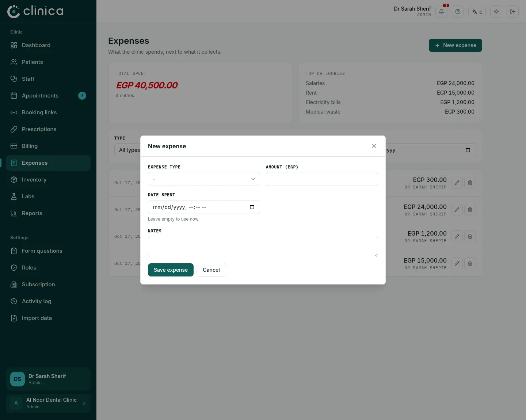526x420 pixels.
Task: Open the Roles settings
Action: coord(48,268)
